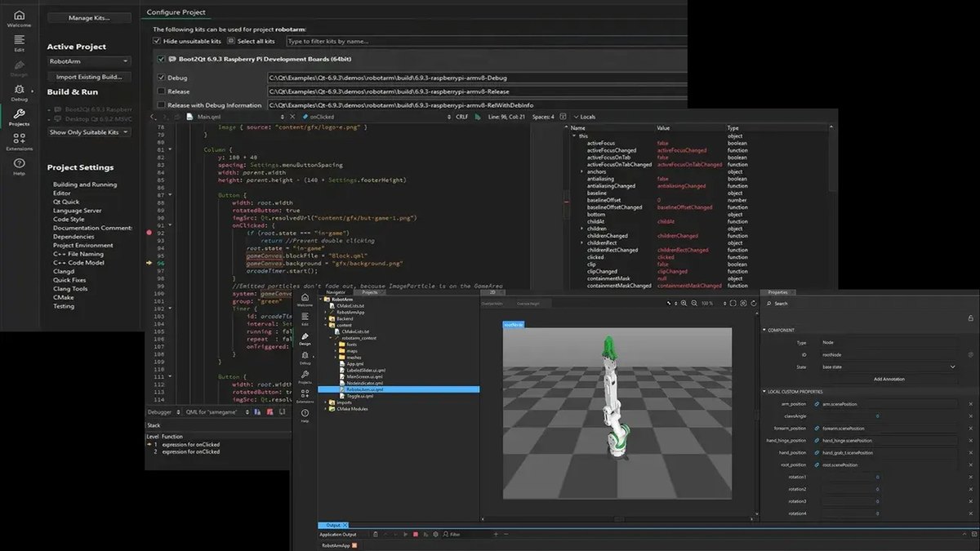Screen dimensions: 980x551
Task: Open the RobotArm active project dropdown
Action: pos(89,61)
